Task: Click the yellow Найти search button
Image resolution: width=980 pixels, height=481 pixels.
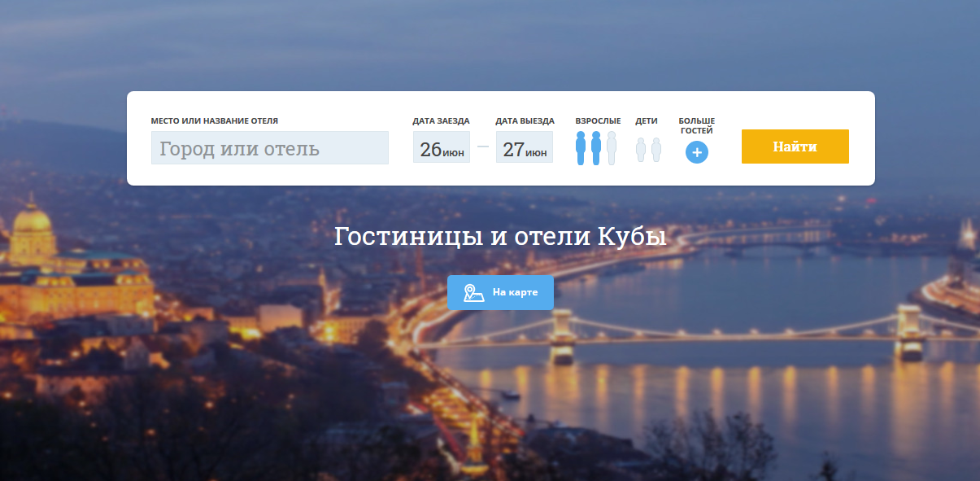Action: pos(795,146)
